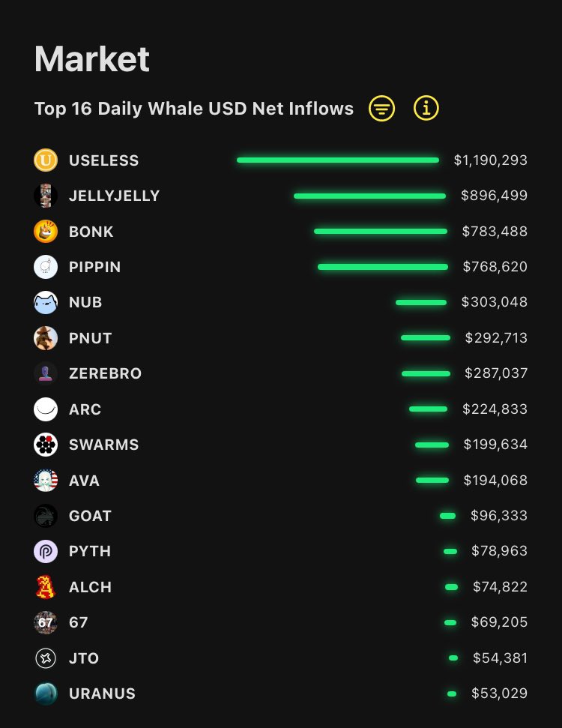Click the yellow info icon
This screenshot has height=728, width=562.
426,109
